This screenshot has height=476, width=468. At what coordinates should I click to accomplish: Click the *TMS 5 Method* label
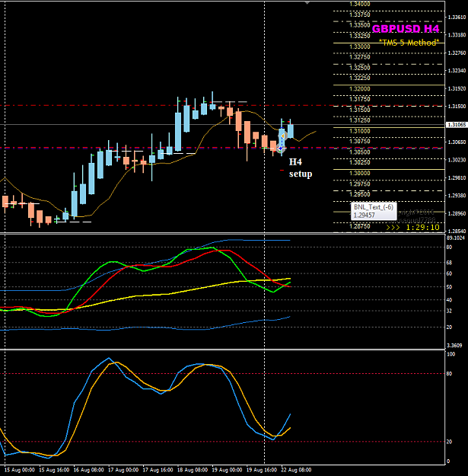click(409, 42)
